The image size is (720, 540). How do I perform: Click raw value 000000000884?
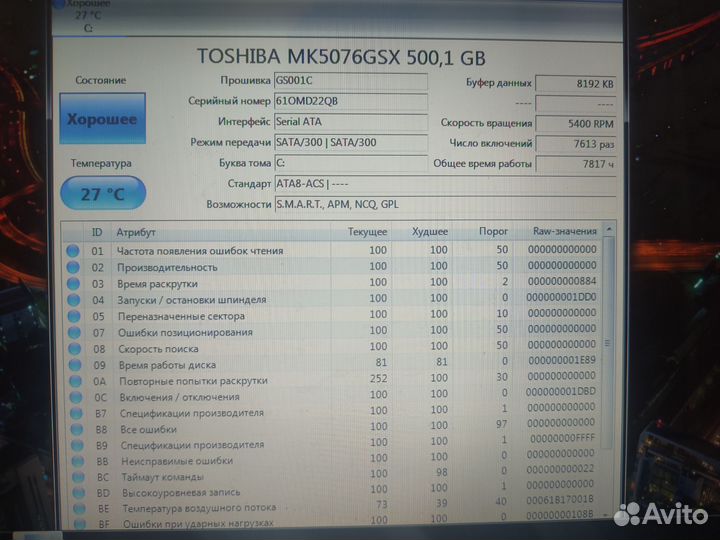click(562, 281)
